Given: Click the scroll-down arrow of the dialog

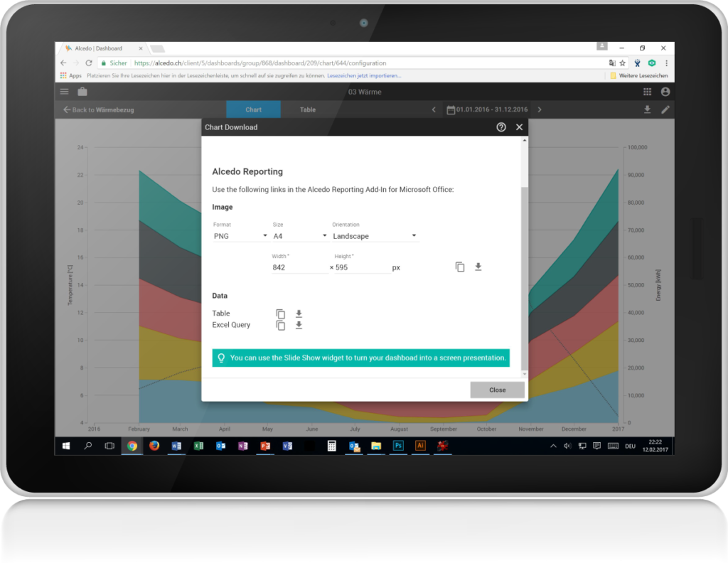Looking at the screenshot, I should 524,374.
